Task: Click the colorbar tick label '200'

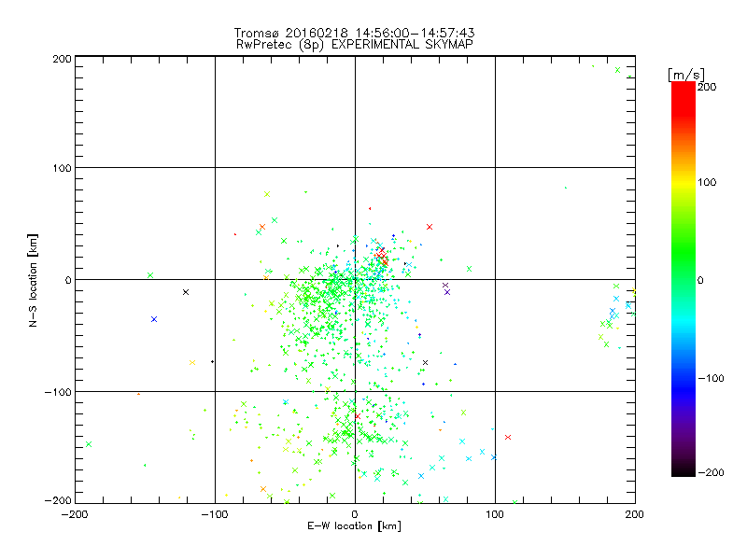Action: tap(707, 87)
